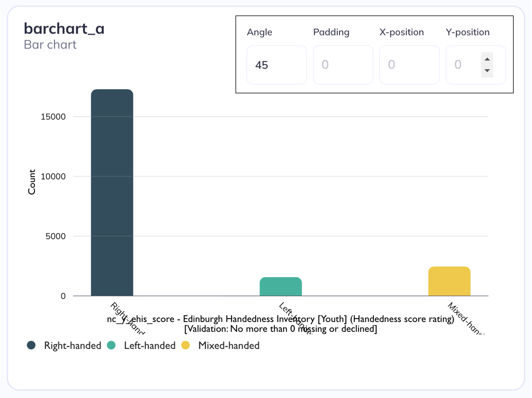Viewport: 532px width, 398px height.
Task: Click the Count y-axis label
Action: tap(32, 182)
